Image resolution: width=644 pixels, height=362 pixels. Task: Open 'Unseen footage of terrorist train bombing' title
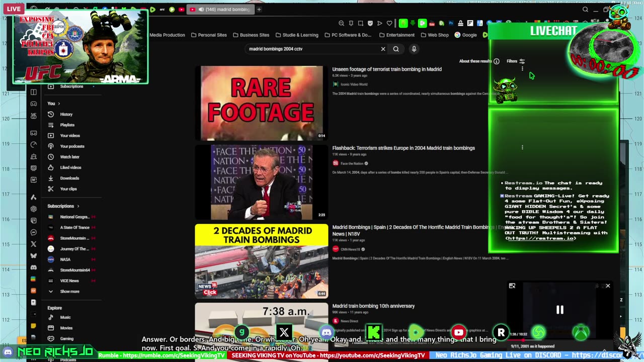point(386,69)
